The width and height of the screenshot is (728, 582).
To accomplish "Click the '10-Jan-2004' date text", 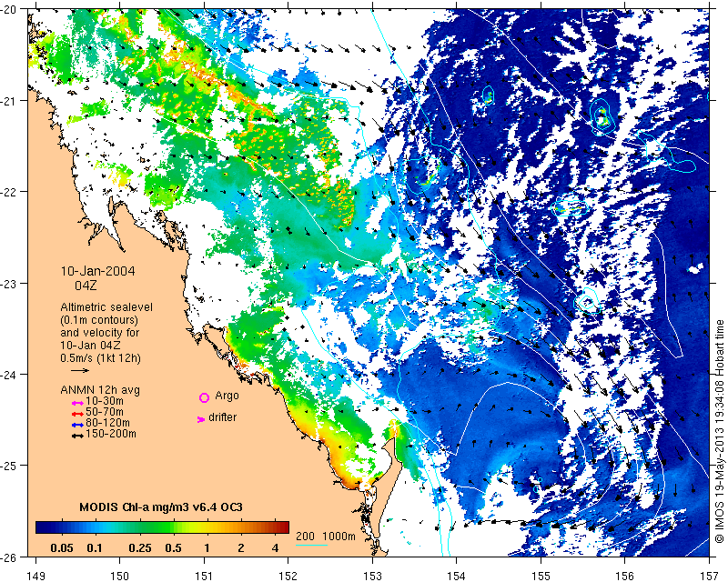I will tap(98, 271).
